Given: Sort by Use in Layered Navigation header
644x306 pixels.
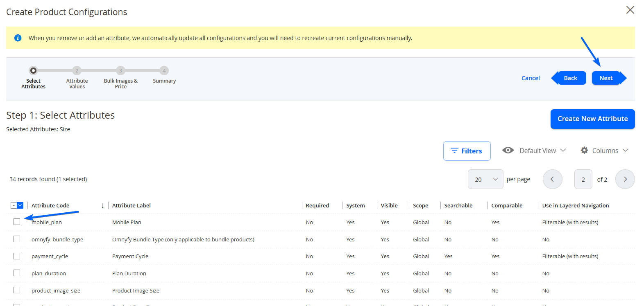Looking at the screenshot, I should (x=576, y=206).
